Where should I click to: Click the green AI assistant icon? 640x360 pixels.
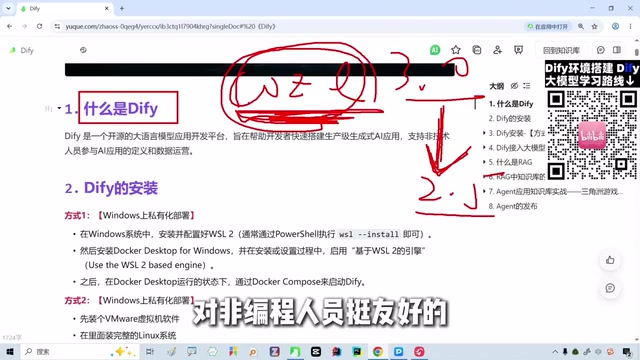coord(435,50)
